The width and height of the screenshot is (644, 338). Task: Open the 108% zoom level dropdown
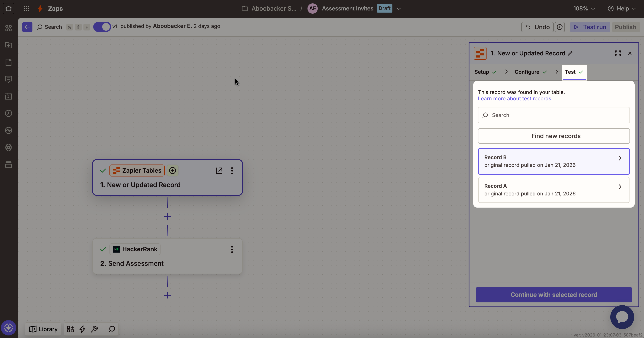[584, 9]
